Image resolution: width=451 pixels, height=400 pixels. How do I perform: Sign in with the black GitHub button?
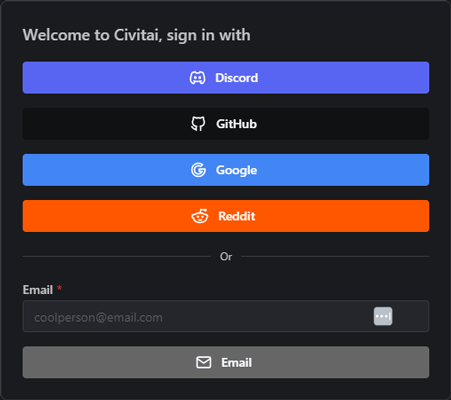coord(226,124)
